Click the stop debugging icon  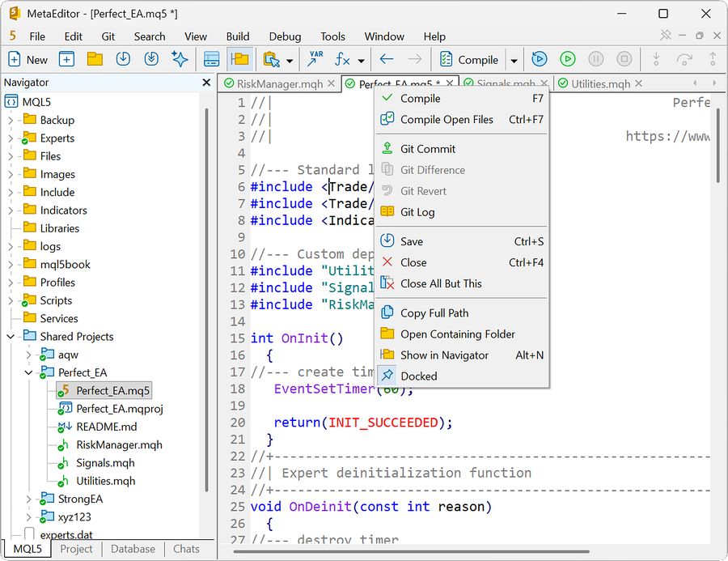(624, 59)
